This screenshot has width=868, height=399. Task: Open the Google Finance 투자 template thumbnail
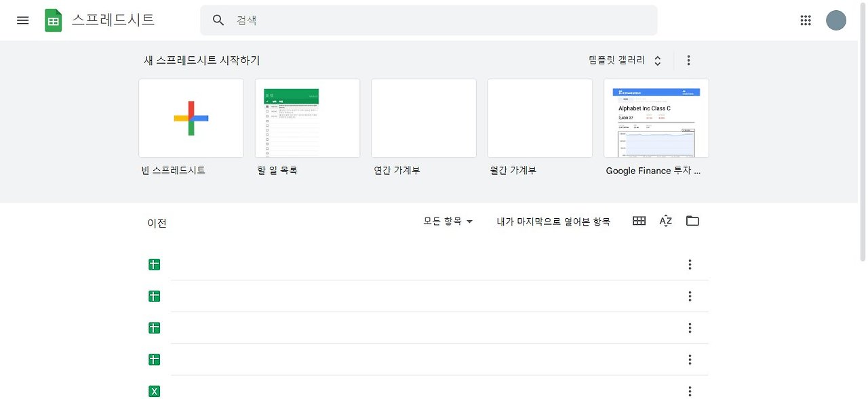pyautogui.click(x=656, y=119)
